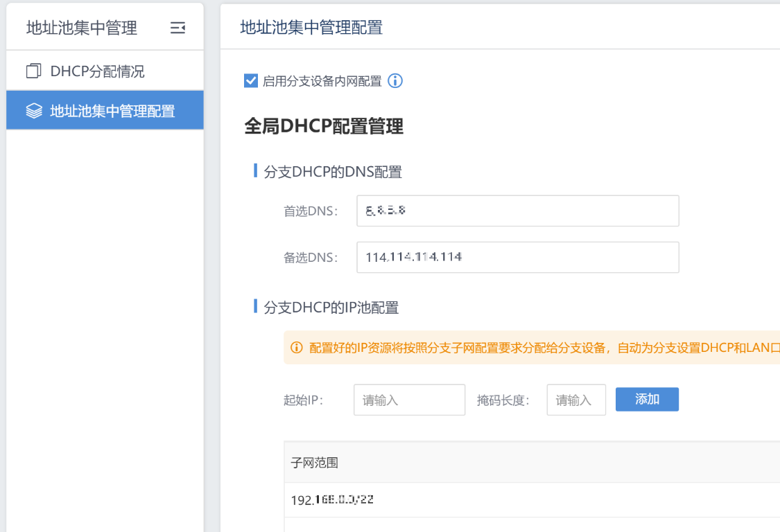Click the 起始IP input box
The image size is (780, 532).
tap(409, 400)
